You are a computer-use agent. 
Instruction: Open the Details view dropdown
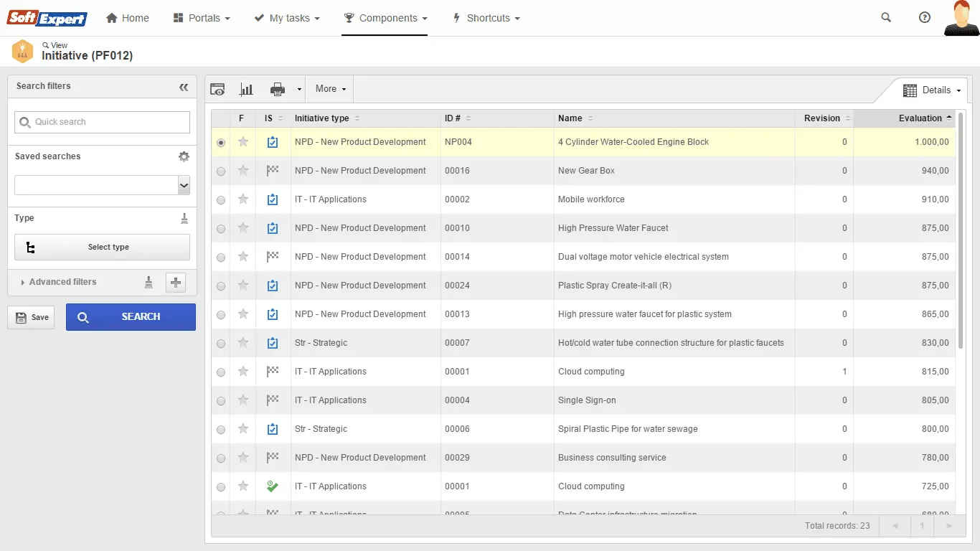[x=932, y=90]
